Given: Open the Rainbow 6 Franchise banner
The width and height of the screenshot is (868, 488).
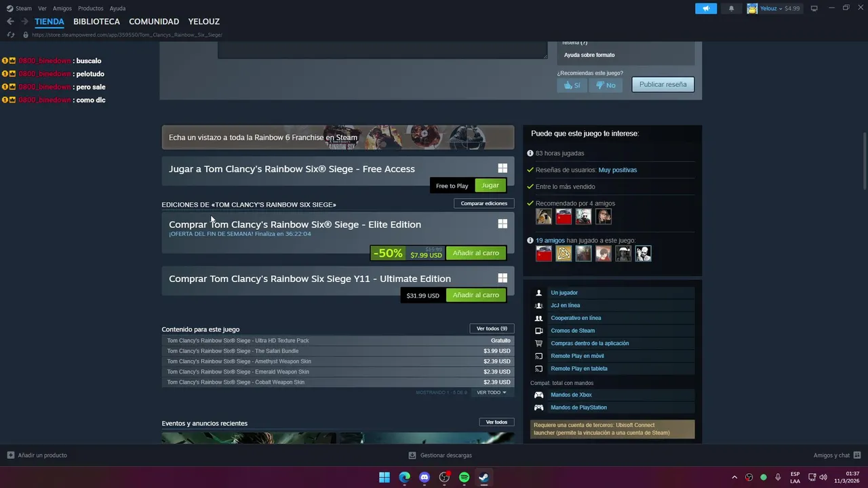Looking at the screenshot, I should pyautogui.click(x=338, y=137).
